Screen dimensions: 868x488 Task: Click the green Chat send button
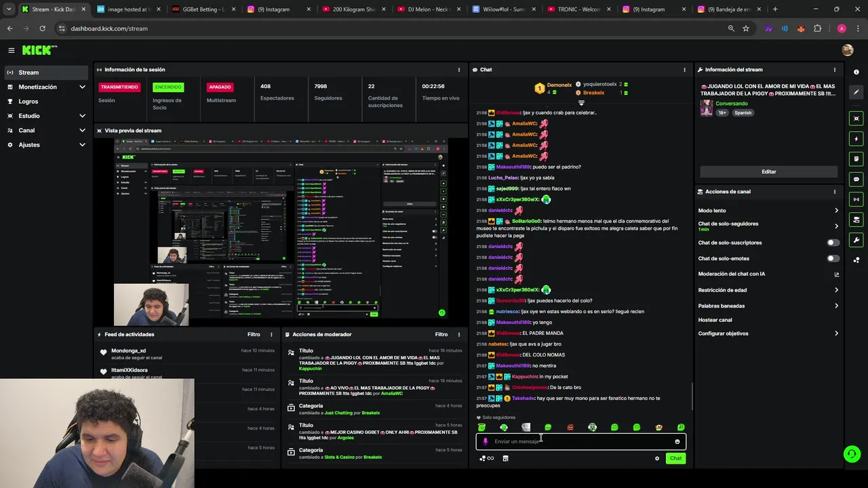(x=675, y=458)
